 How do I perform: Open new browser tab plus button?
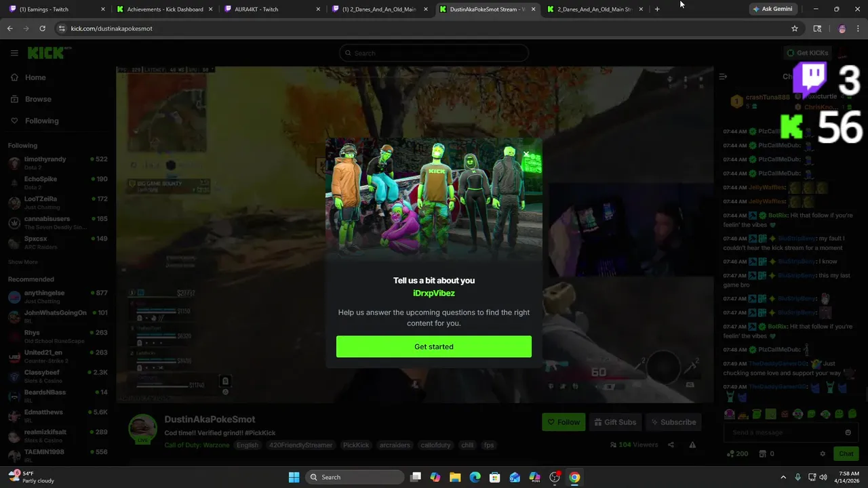coord(657,9)
